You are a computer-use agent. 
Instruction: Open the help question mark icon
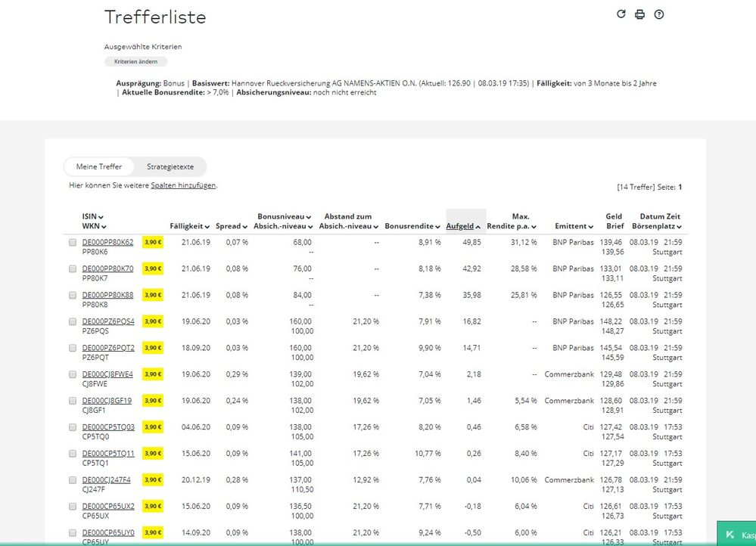pyautogui.click(x=659, y=14)
